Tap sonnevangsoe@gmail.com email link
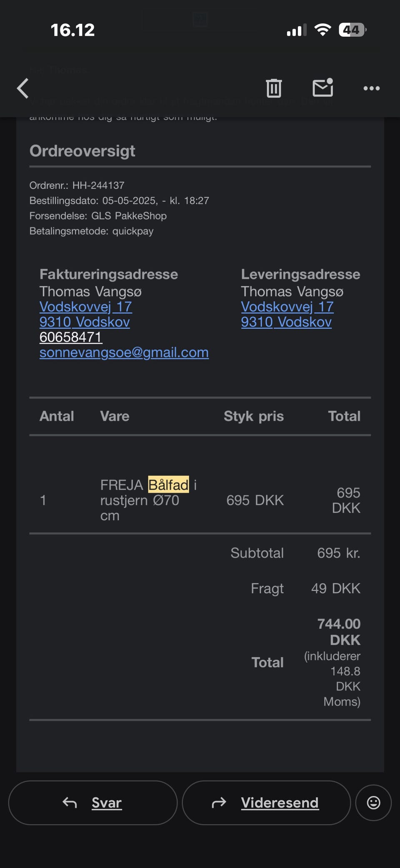400x868 pixels. (124, 352)
